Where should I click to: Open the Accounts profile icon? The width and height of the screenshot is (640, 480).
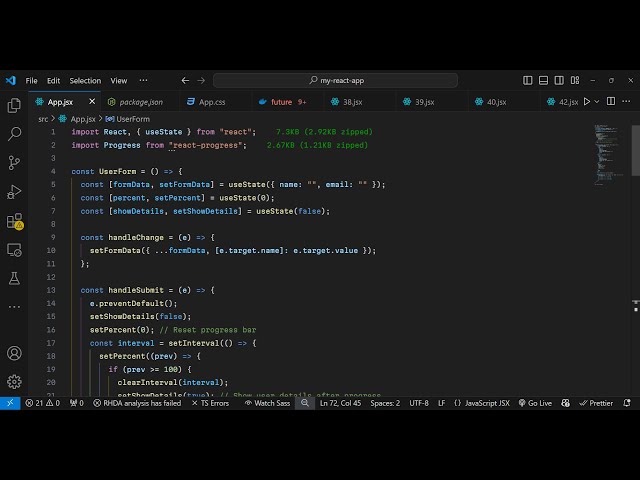point(14,353)
